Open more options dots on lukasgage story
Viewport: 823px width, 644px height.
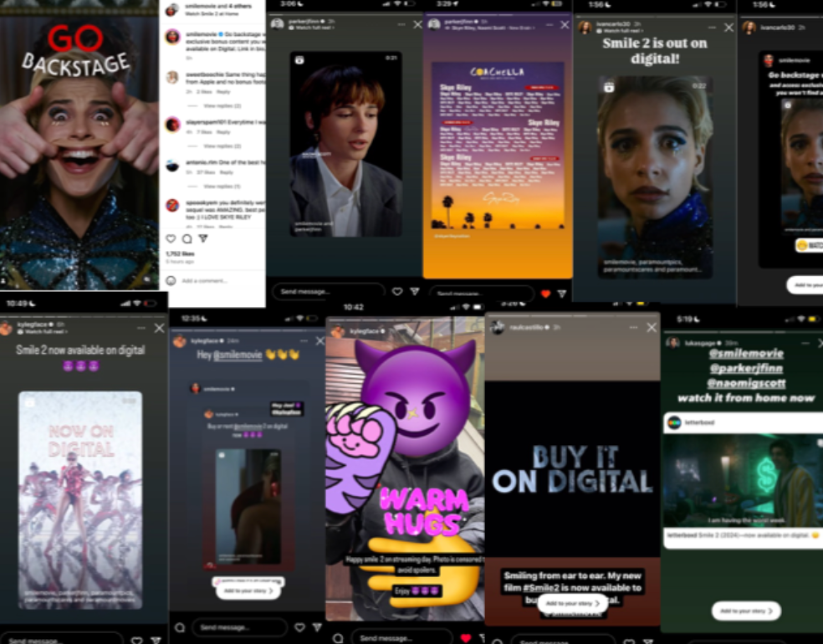click(805, 343)
